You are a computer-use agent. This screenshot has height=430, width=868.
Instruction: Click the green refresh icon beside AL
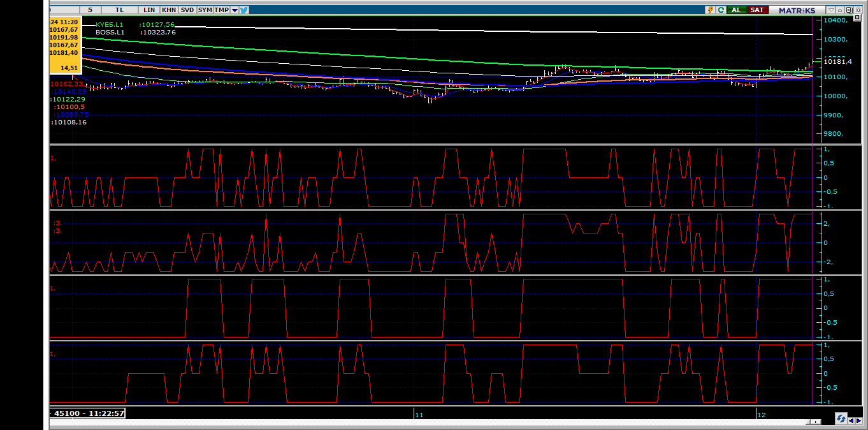coord(721,10)
